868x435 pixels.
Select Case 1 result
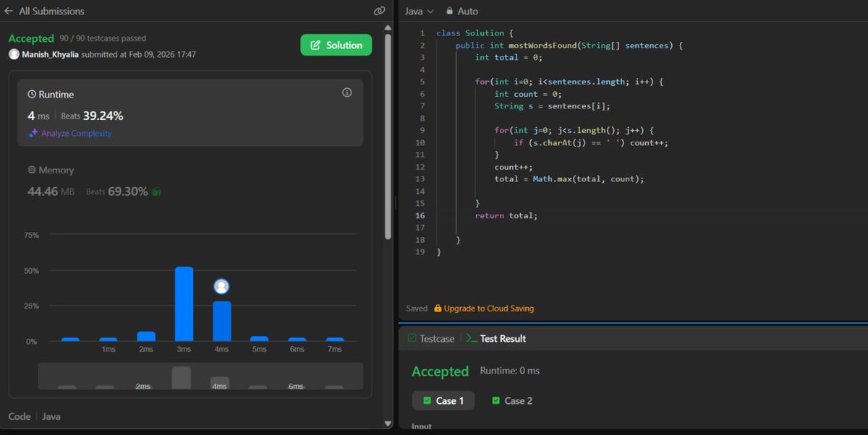(443, 400)
